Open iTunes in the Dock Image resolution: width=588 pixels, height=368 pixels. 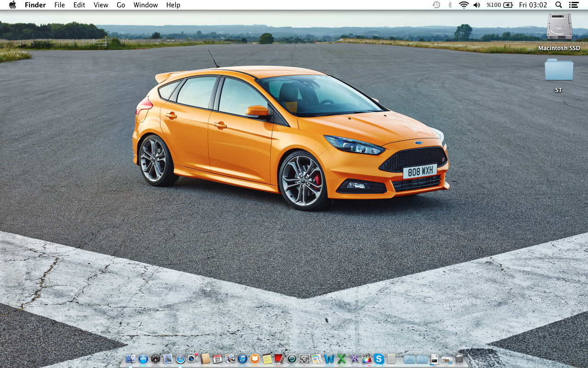(x=243, y=359)
